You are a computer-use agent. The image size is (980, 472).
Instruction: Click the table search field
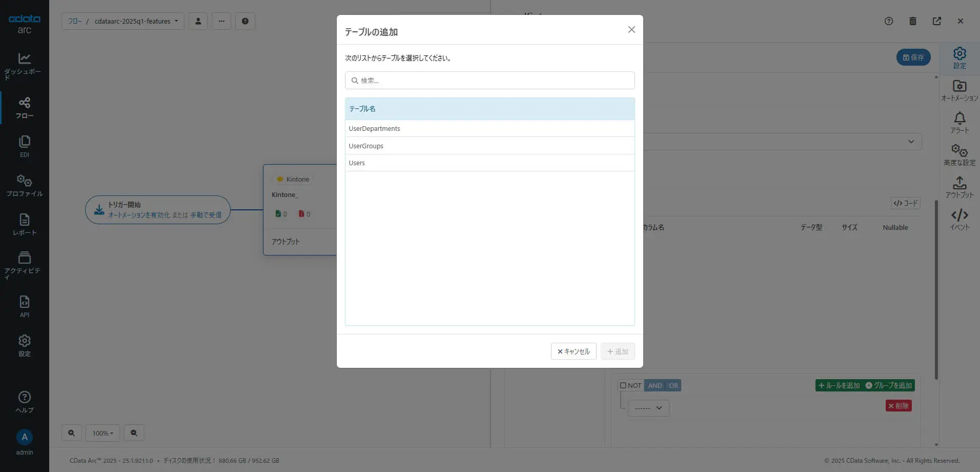(489, 81)
